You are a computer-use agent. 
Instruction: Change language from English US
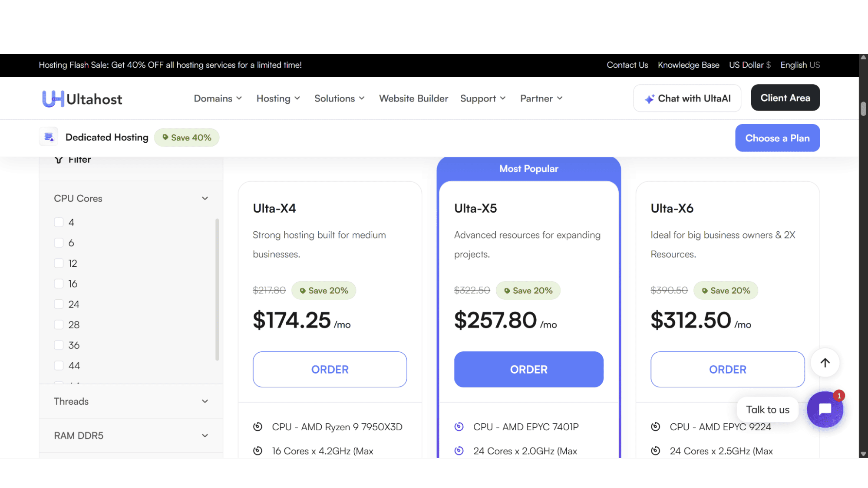tap(800, 65)
